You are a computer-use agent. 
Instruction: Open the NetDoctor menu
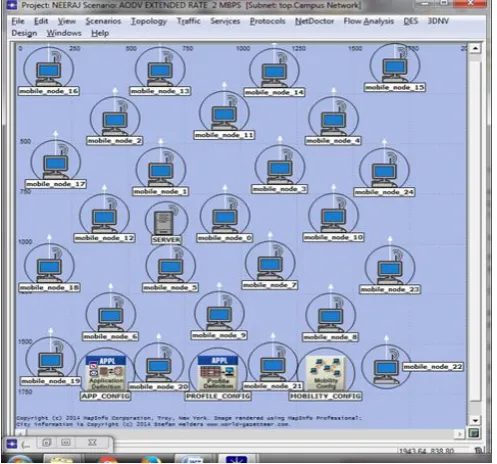pyautogui.click(x=314, y=21)
